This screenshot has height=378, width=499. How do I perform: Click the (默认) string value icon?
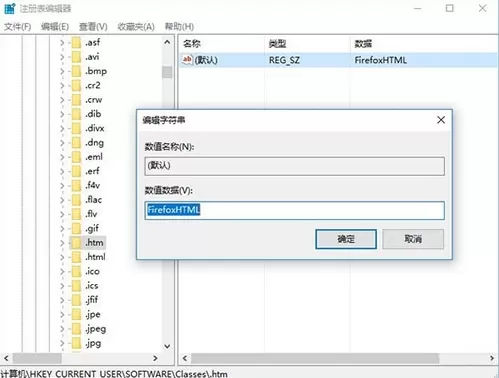tap(187, 60)
